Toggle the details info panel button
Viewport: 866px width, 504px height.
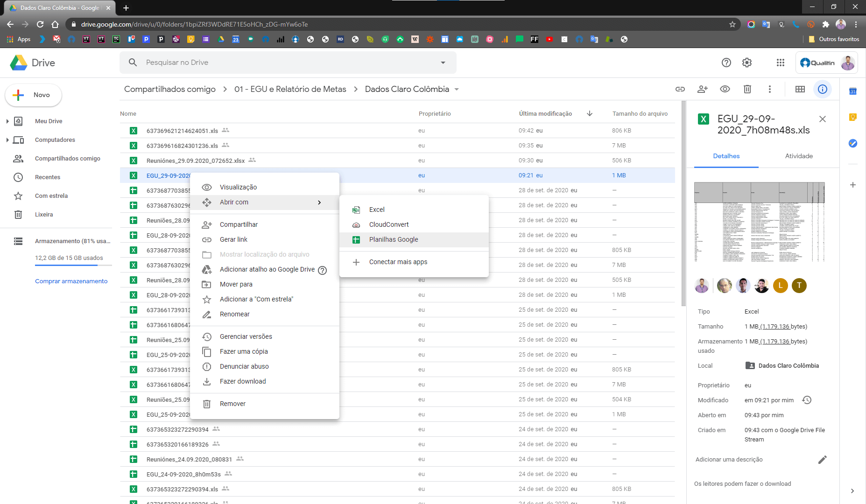tap(823, 89)
